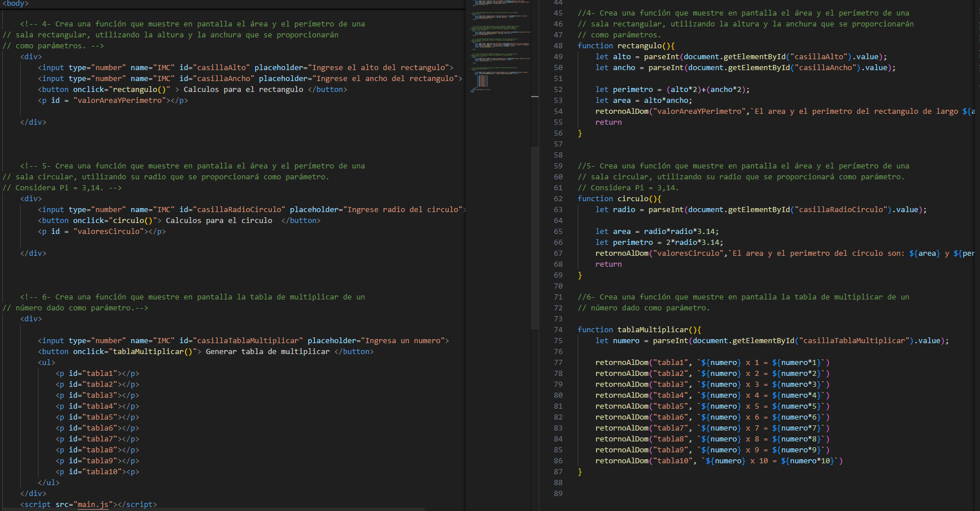This screenshot has width=980, height=511.
Task: Click the <p id="tabla10"> line in HTML
Action: tap(98, 472)
